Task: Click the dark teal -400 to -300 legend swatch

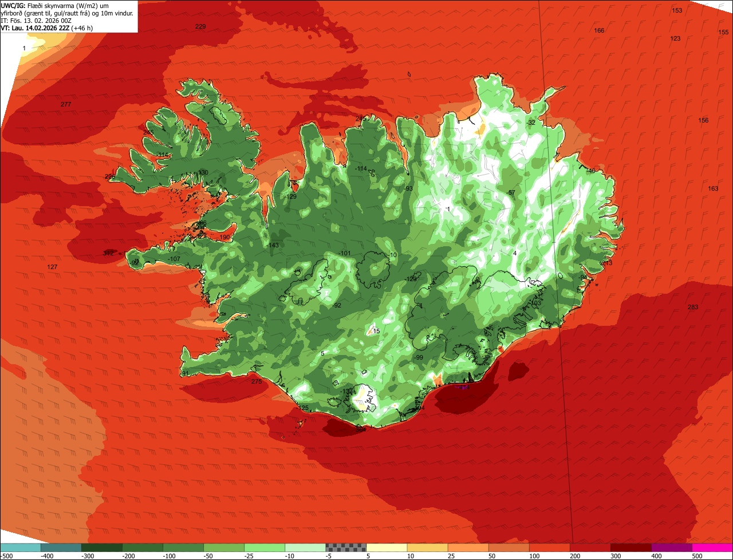Action: click(61, 547)
